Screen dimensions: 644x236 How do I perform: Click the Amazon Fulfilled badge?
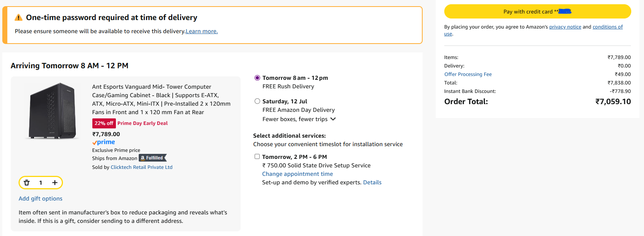153,158
